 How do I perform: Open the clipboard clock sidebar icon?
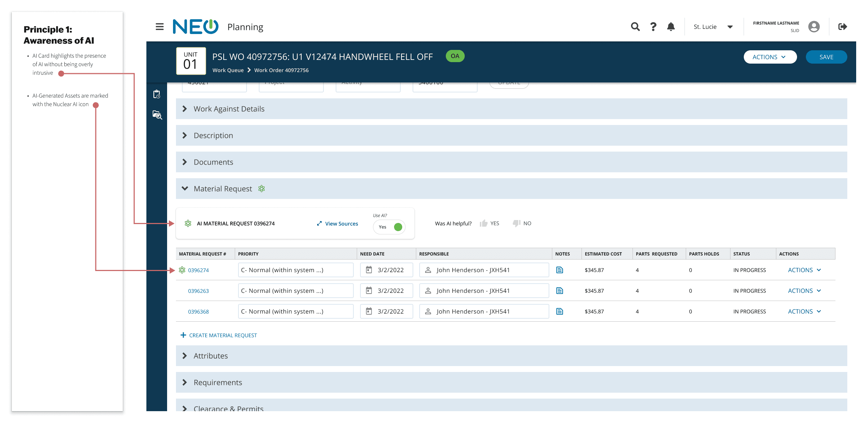pos(157,94)
